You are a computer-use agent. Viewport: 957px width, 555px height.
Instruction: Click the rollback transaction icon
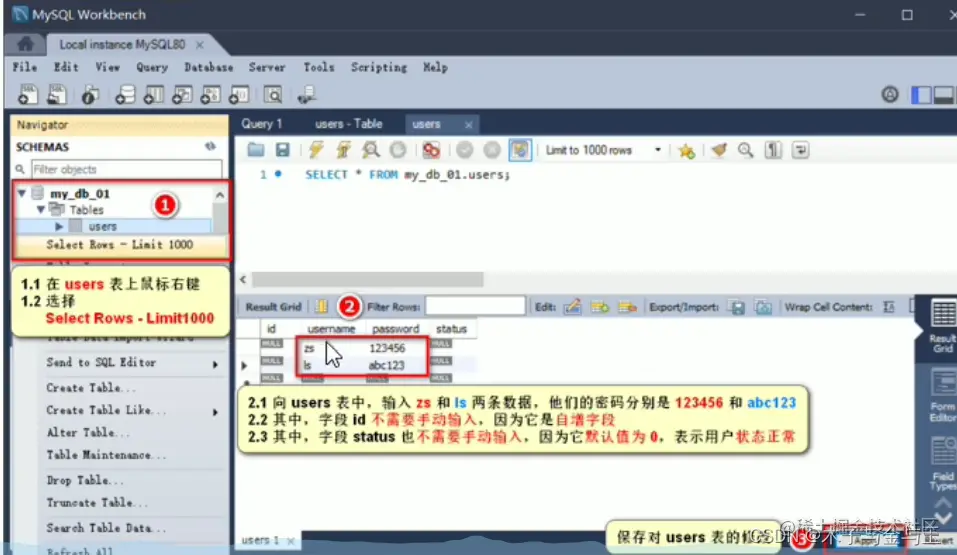coord(492,150)
